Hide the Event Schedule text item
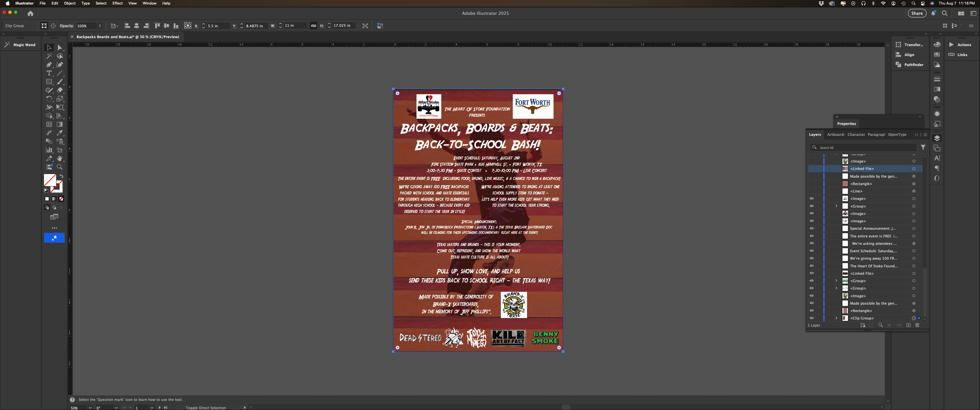Screen dimensions: 980x410 811,251
